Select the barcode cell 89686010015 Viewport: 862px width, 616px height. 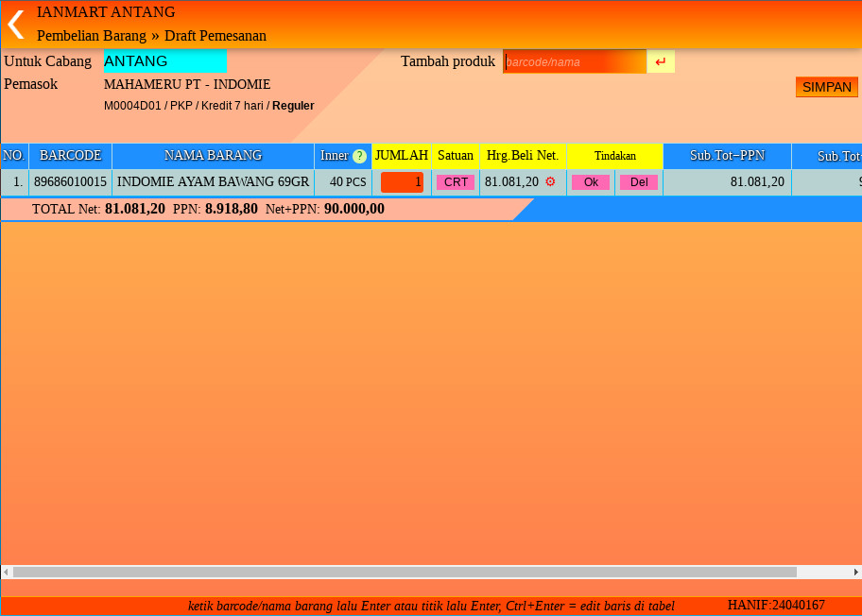click(70, 182)
